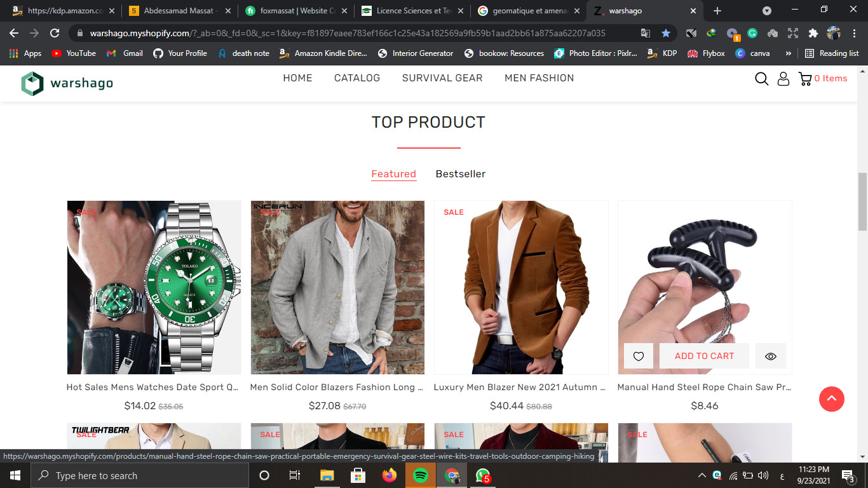Click the warshago logo
The height and width of the screenshot is (488, 868).
coord(67,84)
